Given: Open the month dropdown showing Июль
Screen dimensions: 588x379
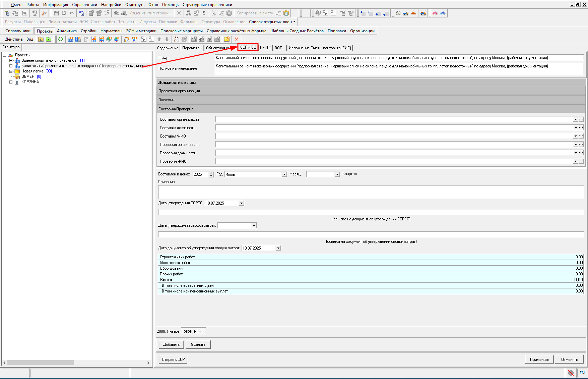Looking at the screenshot, I should pyautogui.click(x=284, y=174).
